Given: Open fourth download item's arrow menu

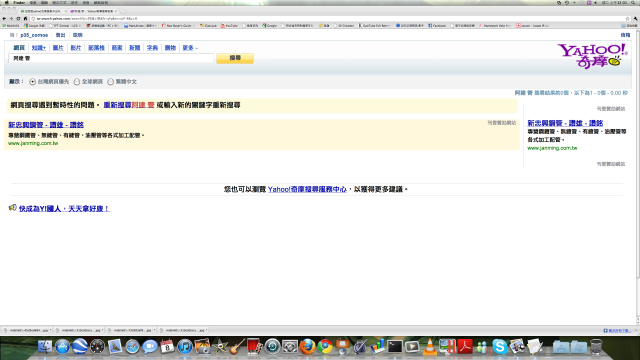Looking at the screenshot, I should [x=207, y=330].
